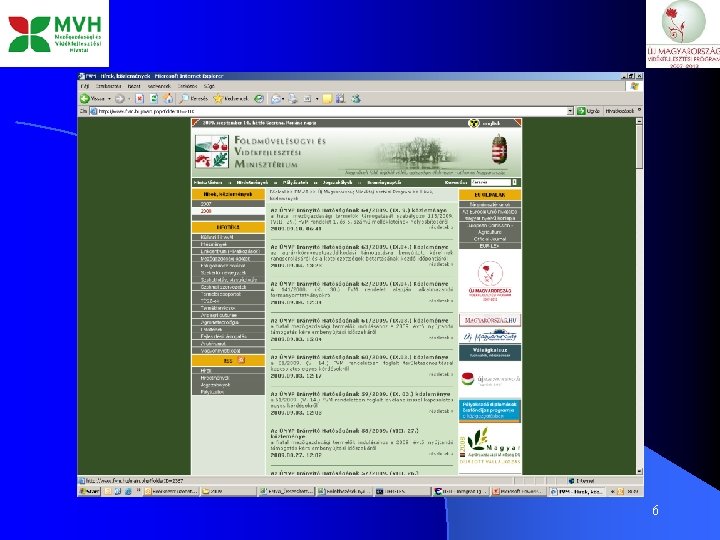Select year 2007 in news sidebar
Image resolution: width=720 pixels, height=540 pixels.
coord(228,204)
